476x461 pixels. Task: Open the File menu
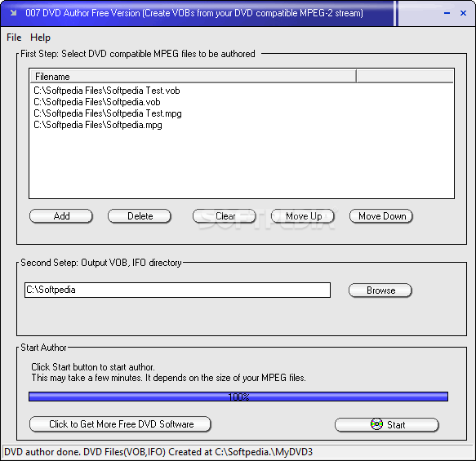coord(14,38)
